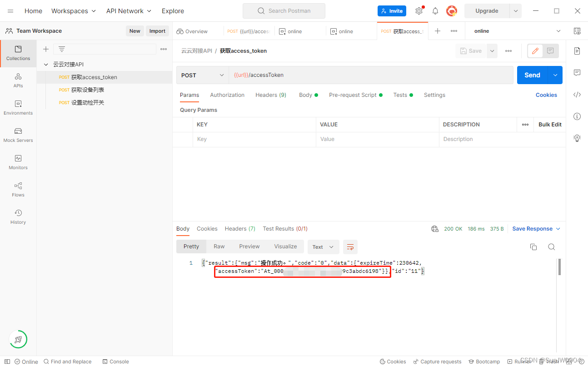Select the 设置动检开关 request
Viewport: 588px width, 367px height.
pyautogui.click(x=105, y=103)
